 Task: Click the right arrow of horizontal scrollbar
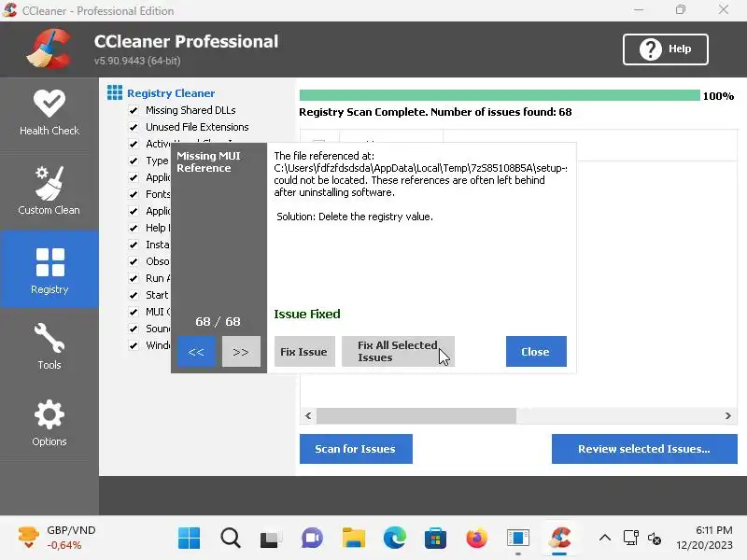click(x=728, y=415)
